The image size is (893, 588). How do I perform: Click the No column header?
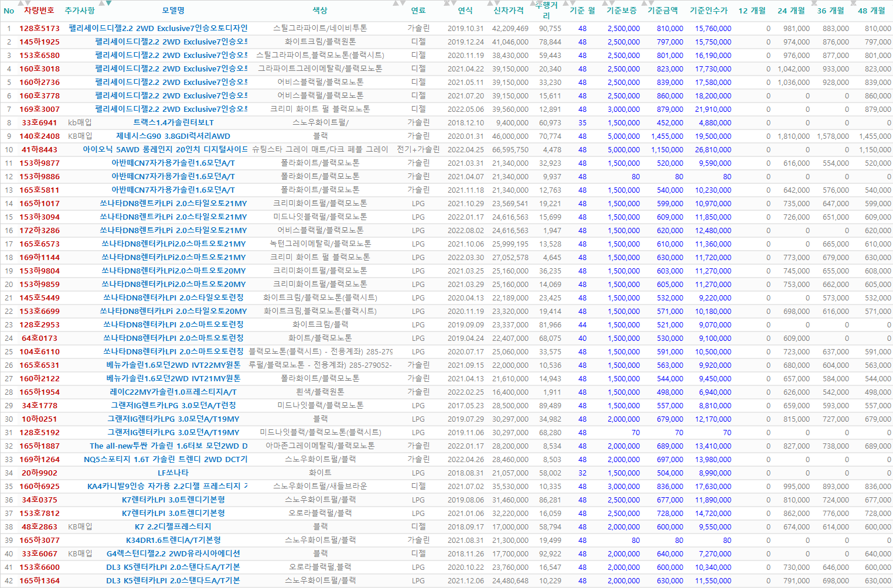9,11
